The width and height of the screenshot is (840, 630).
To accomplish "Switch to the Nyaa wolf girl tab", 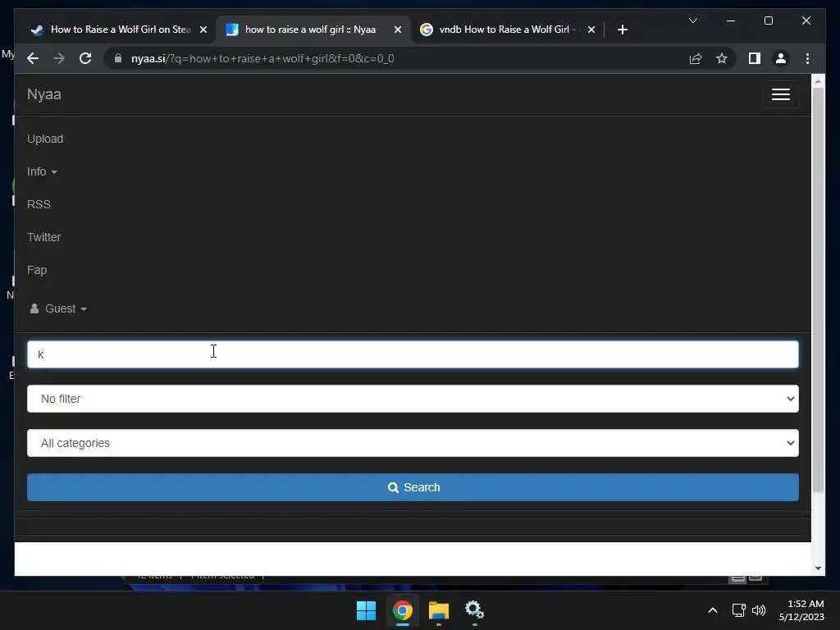I will [x=311, y=30].
